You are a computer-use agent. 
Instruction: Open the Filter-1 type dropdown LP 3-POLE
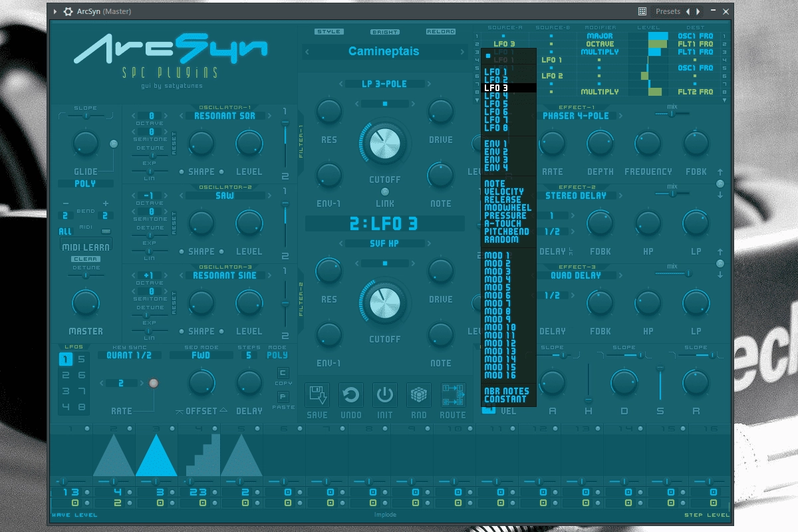tap(384, 84)
